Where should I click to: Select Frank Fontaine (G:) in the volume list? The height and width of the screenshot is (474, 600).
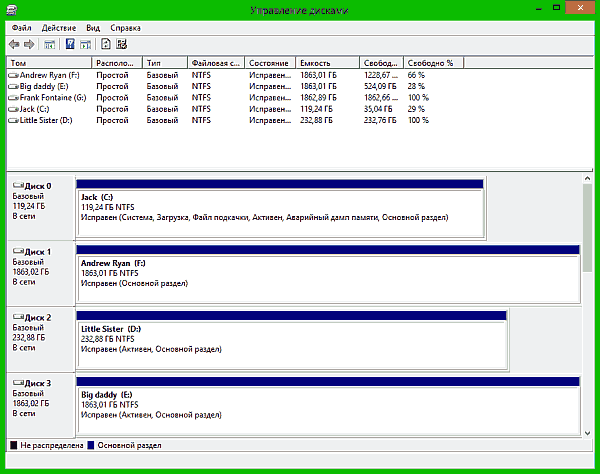(x=52, y=97)
